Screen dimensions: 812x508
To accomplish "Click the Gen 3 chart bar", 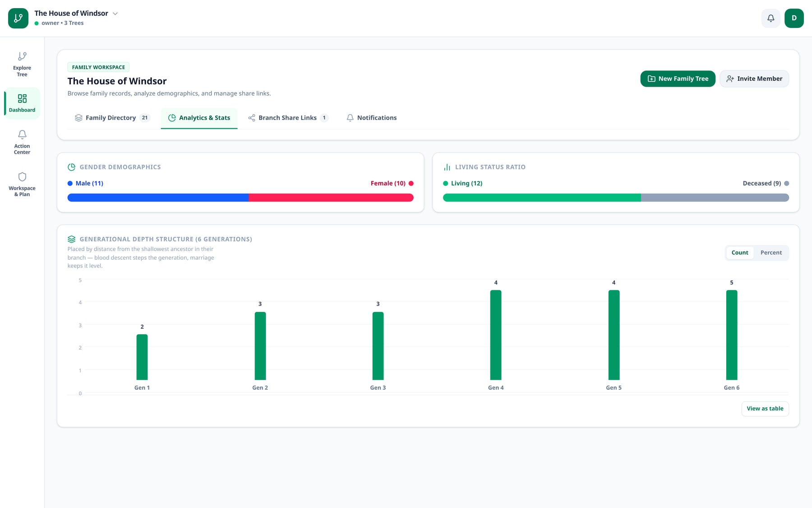I will coord(378,346).
